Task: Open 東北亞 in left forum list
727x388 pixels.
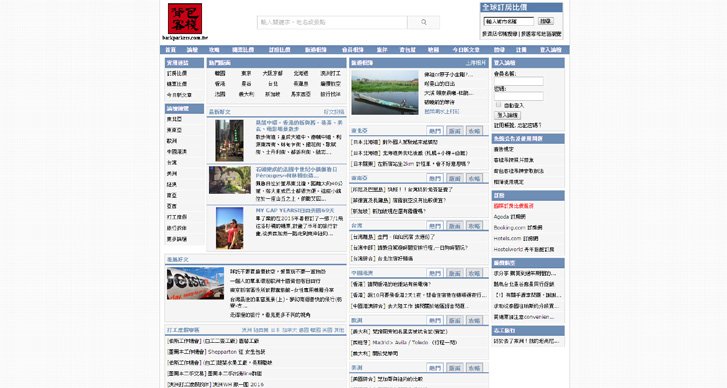Action: tap(174, 119)
